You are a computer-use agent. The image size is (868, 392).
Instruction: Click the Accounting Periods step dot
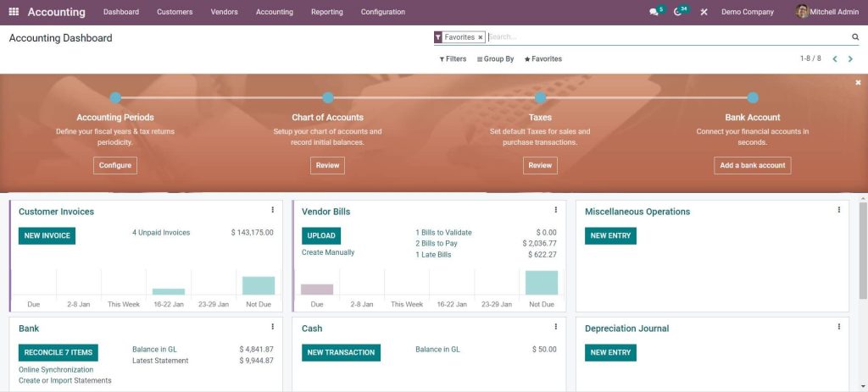115,98
